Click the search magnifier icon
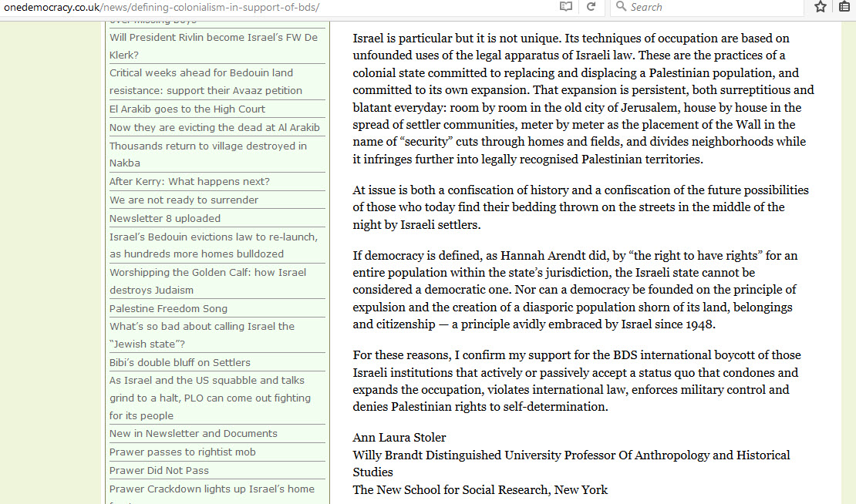Image resolution: width=856 pixels, height=504 pixels. point(620,7)
